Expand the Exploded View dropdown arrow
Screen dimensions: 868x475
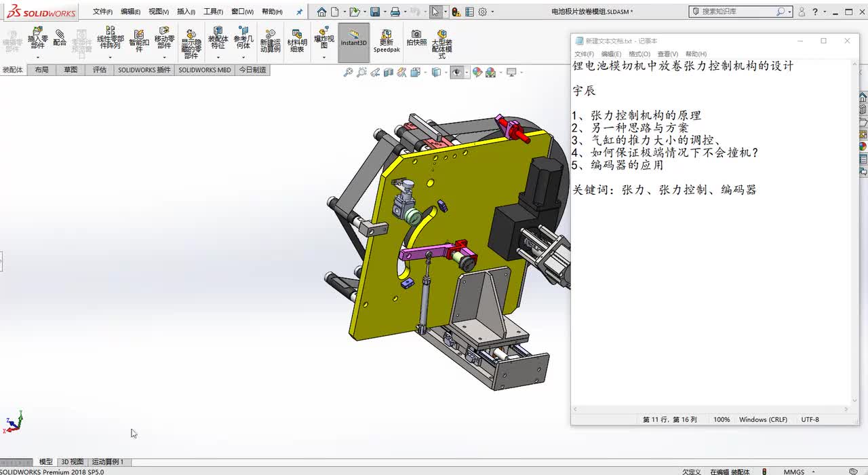click(x=324, y=57)
